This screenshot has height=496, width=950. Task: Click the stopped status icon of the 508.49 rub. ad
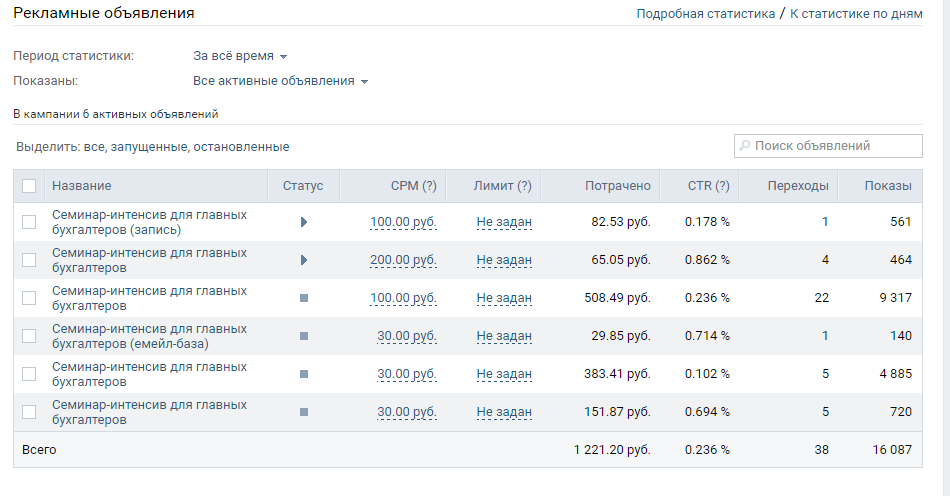tap(304, 298)
